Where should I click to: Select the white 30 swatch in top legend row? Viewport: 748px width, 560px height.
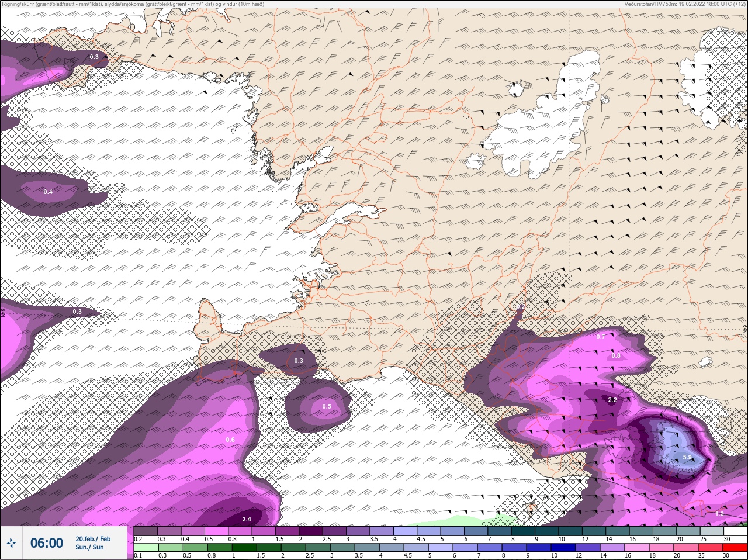(735, 531)
